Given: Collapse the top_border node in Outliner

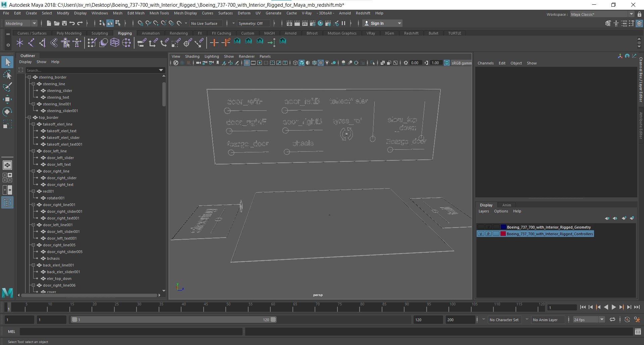Looking at the screenshot, I should [29, 117].
